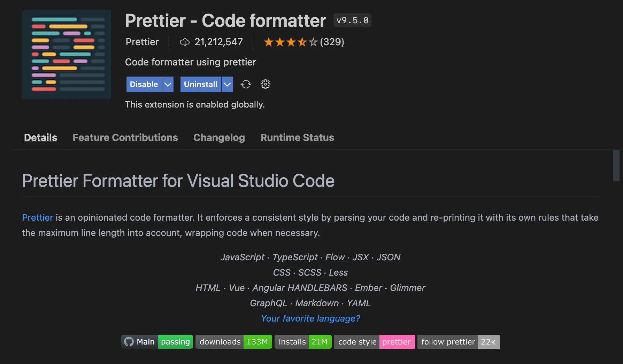Click the star rating icons

(291, 42)
